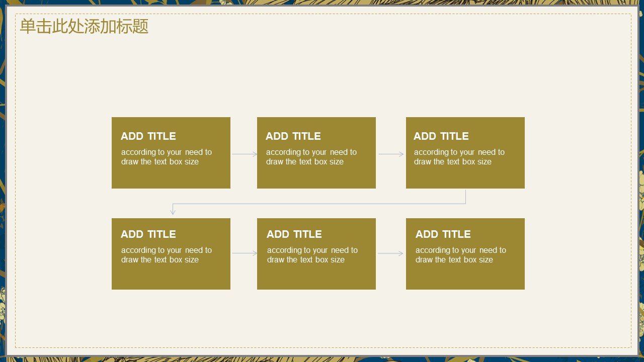Select the downward arrowhead above bottom-left box
The image size is (644, 362).
173,212
